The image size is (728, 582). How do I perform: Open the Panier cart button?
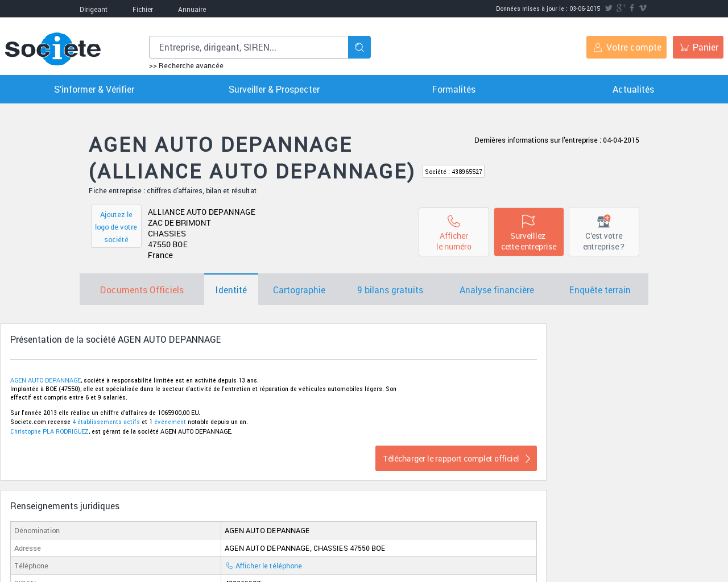[x=698, y=47]
